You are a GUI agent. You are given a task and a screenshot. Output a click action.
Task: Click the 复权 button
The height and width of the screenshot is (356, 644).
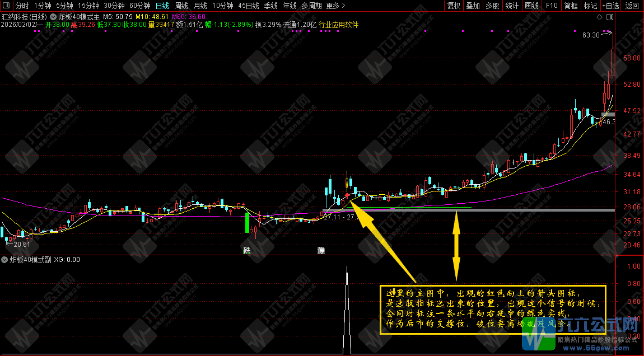[454, 6]
